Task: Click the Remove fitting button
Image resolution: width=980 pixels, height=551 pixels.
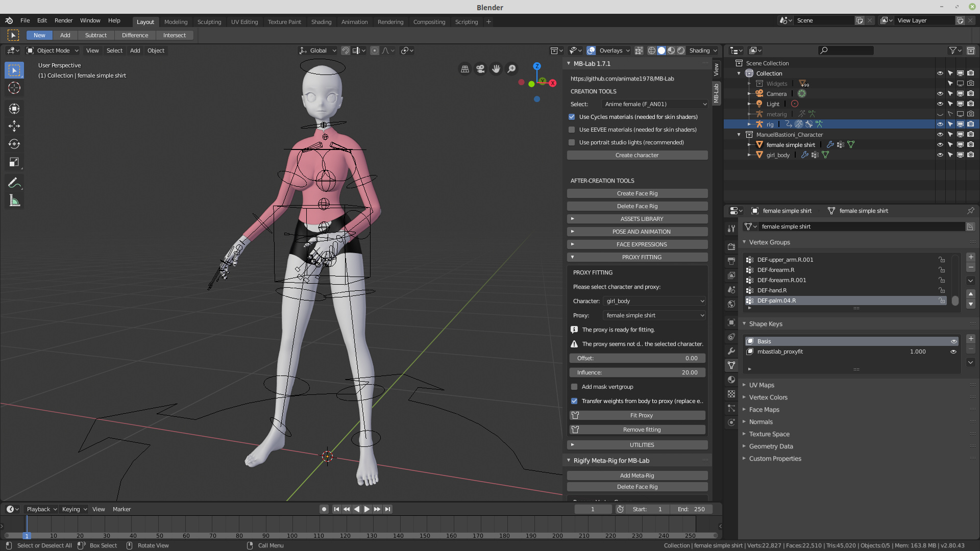Action: pyautogui.click(x=637, y=430)
